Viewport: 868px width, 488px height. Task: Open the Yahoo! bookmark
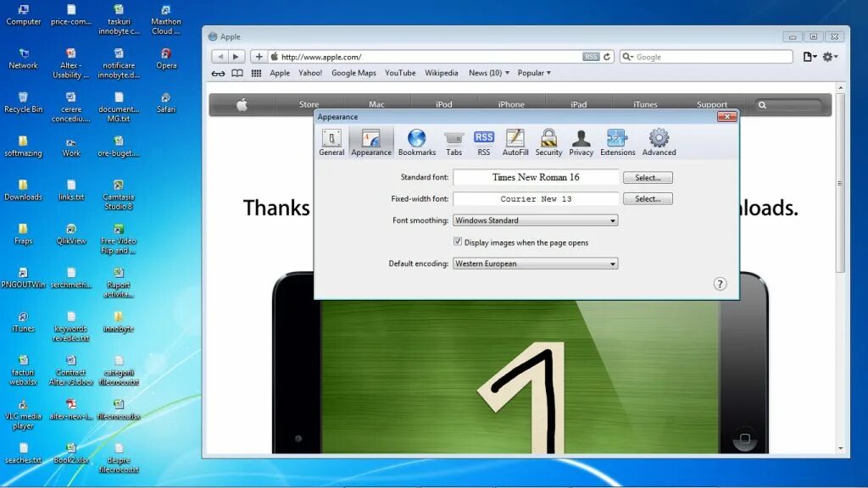pos(310,73)
